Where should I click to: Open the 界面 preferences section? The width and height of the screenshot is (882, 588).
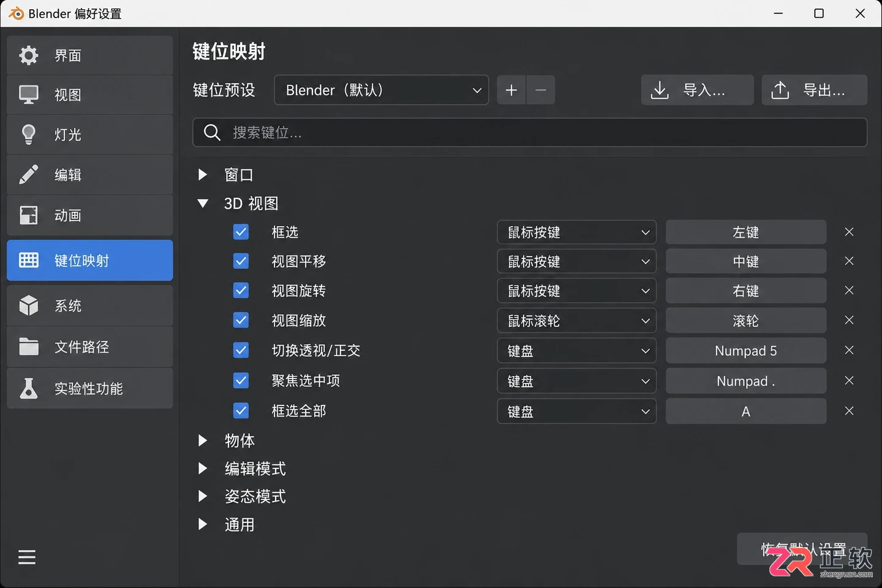tap(89, 55)
